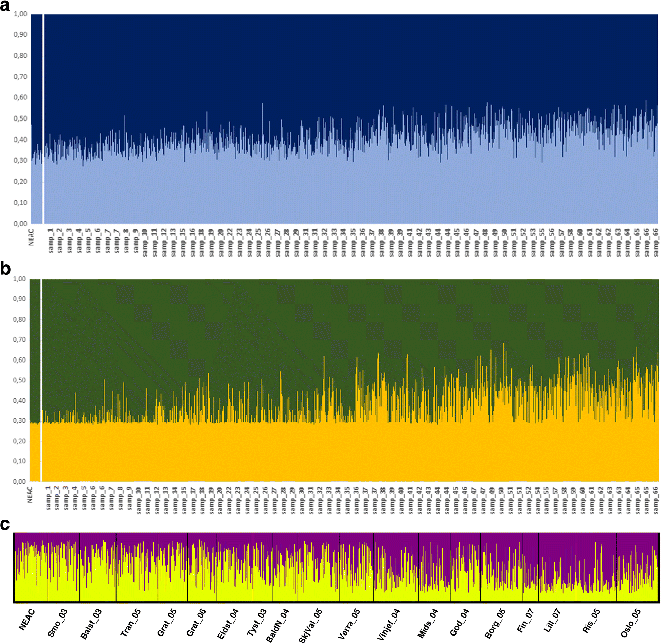This screenshot has width=661, height=644.
Task: Click the 'Oslo_05' population label
Action: (631, 623)
